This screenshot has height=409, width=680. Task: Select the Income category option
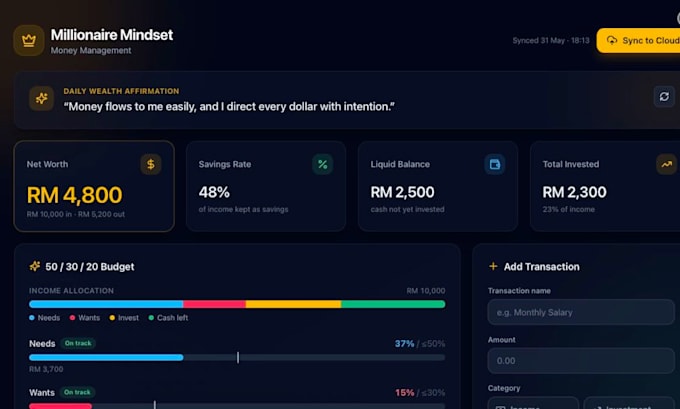[533, 403]
